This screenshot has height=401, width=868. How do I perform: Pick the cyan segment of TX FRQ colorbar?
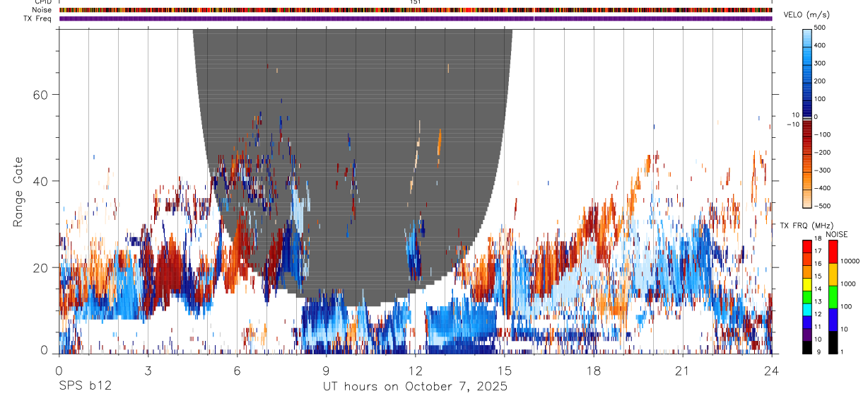pyautogui.click(x=807, y=310)
